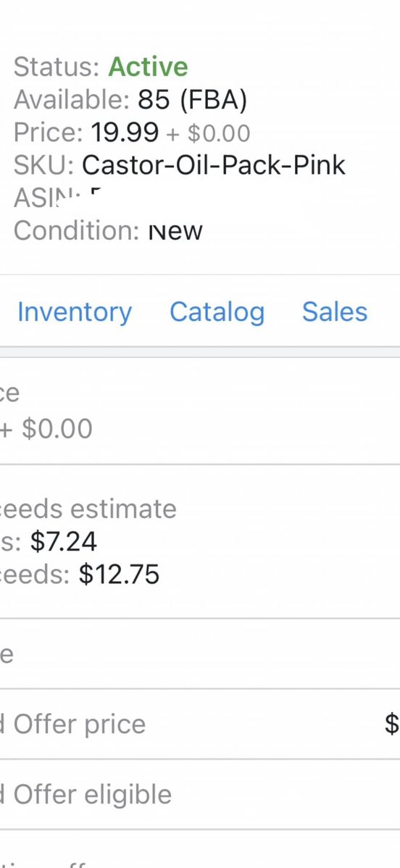
Task: Tap the truncated 'ce' heading above + $0.00
Action: coord(10,393)
